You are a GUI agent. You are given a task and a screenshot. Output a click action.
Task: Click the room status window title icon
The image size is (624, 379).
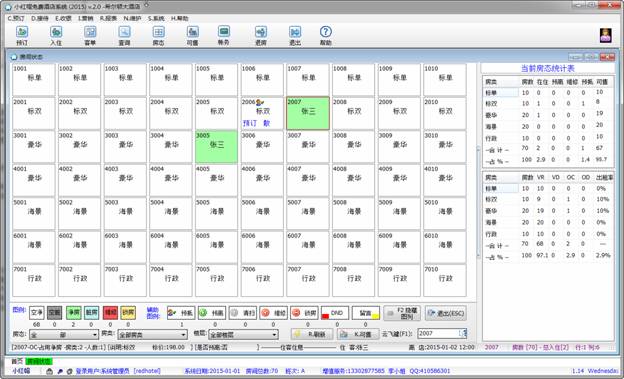tap(14, 57)
